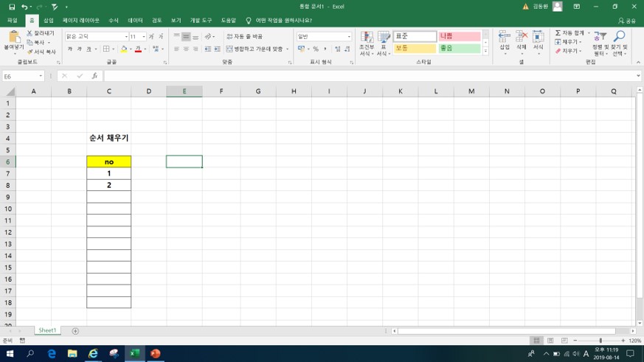The width and height of the screenshot is (644, 362).
Task: Toggle Underline (가) formatting
Action: [89, 49]
